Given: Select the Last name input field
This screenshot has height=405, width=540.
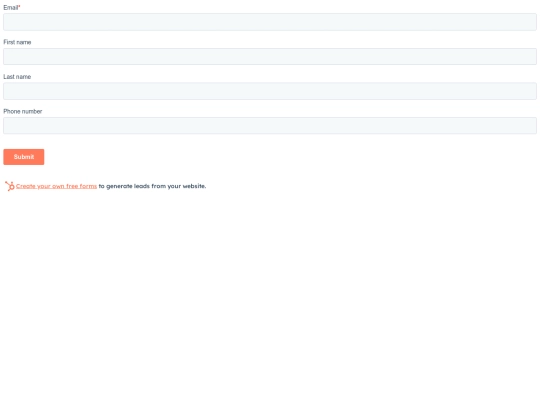Looking at the screenshot, I should (x=270, y=91).
